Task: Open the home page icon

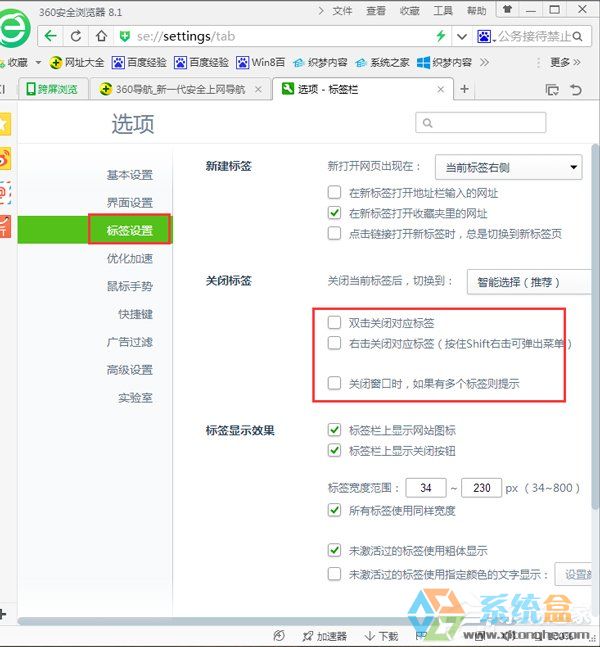Action: 101,36
